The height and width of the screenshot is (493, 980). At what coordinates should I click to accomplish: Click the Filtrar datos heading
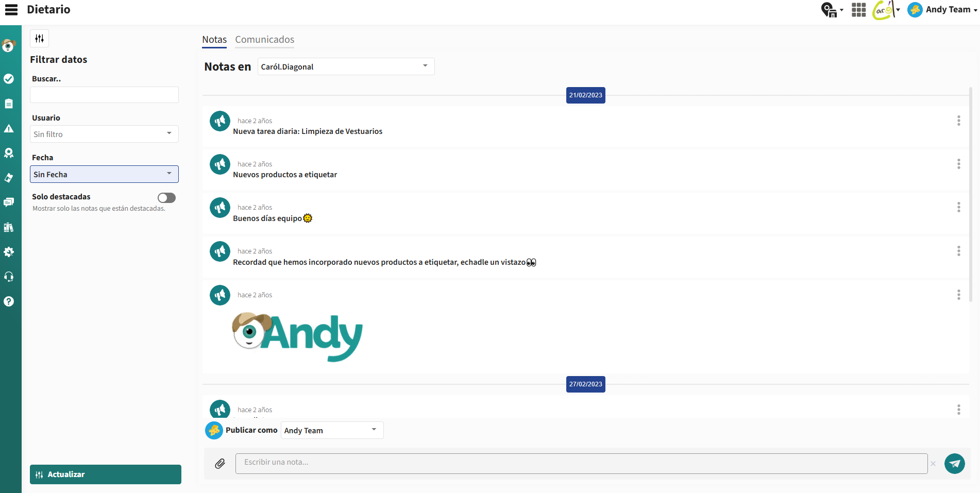(59, 60)
